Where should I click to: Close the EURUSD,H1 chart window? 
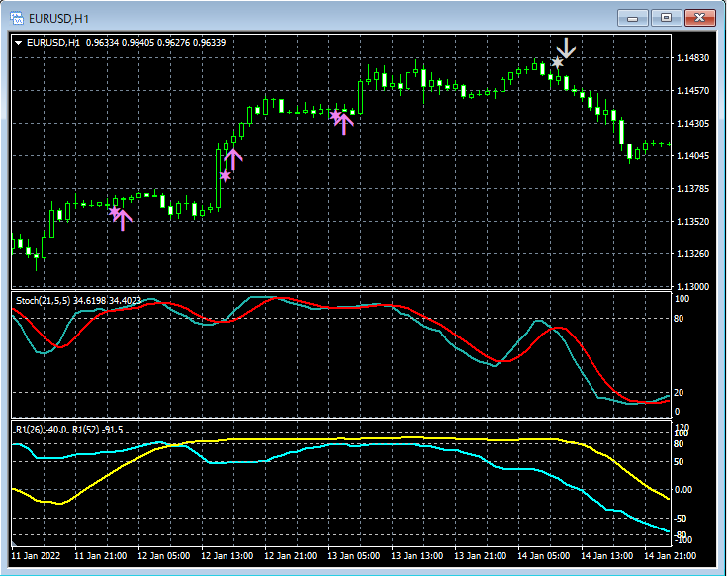pyautogui.click(x=700, y=17)
